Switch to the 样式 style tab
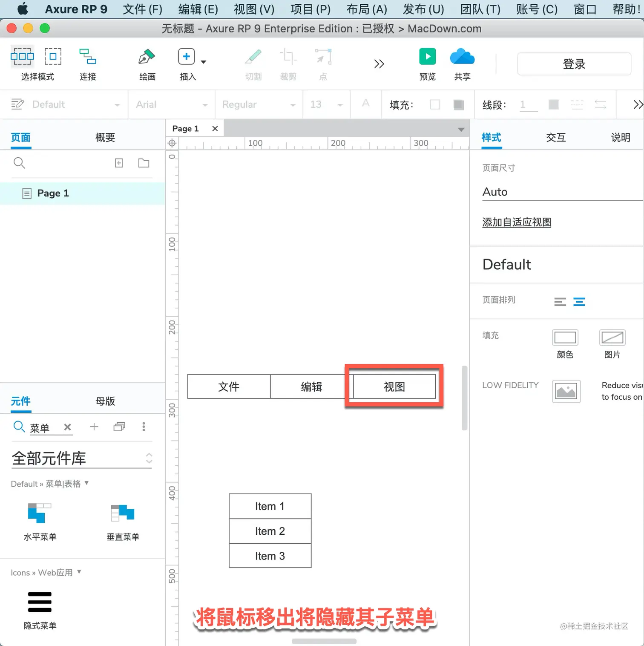This screenshot has height=646, width=644. click(x=492, y=138)
